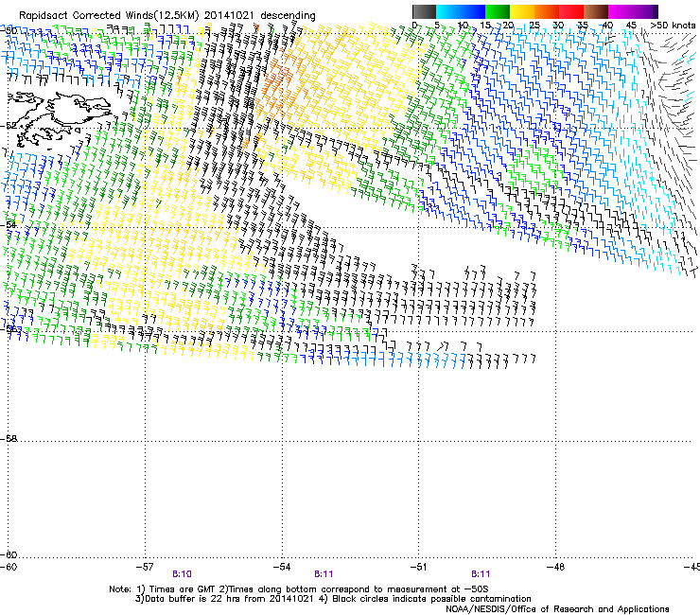Click the purple '8:10' time label

[182, 574]
